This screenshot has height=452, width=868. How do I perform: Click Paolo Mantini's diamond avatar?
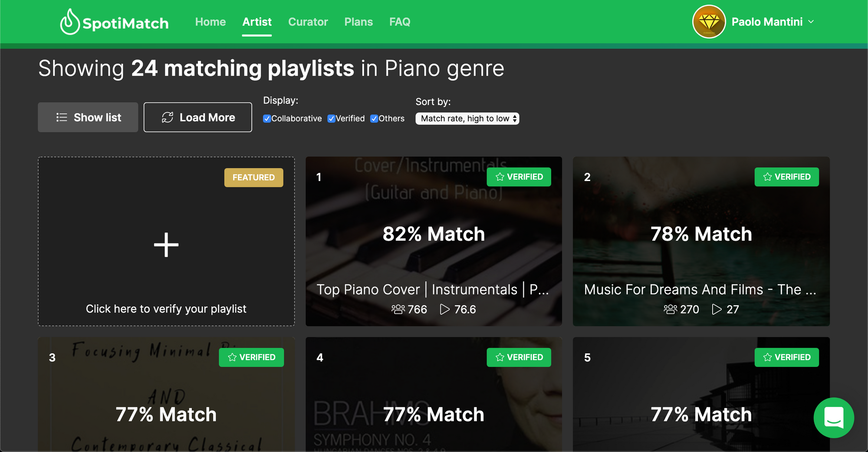709,22
